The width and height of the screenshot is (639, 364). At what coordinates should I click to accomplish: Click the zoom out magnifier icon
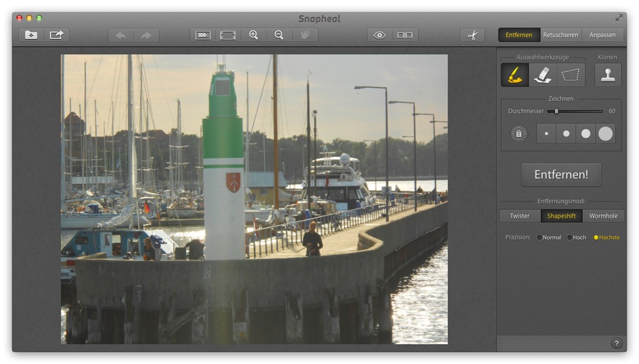coord(279,35)
